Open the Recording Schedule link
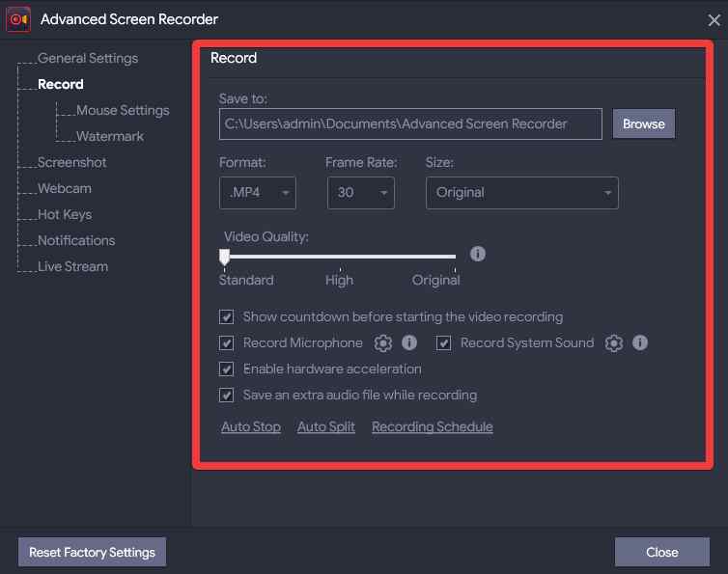The image size is (728, 574). tap(433, 427)
